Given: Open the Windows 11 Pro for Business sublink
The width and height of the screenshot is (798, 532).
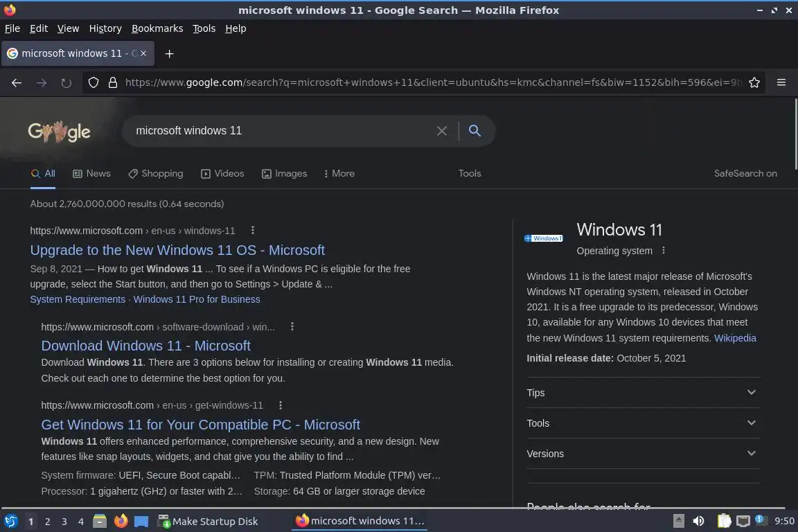Looking at the screenshot, I should pyautogui.click(x=197, y=299).
